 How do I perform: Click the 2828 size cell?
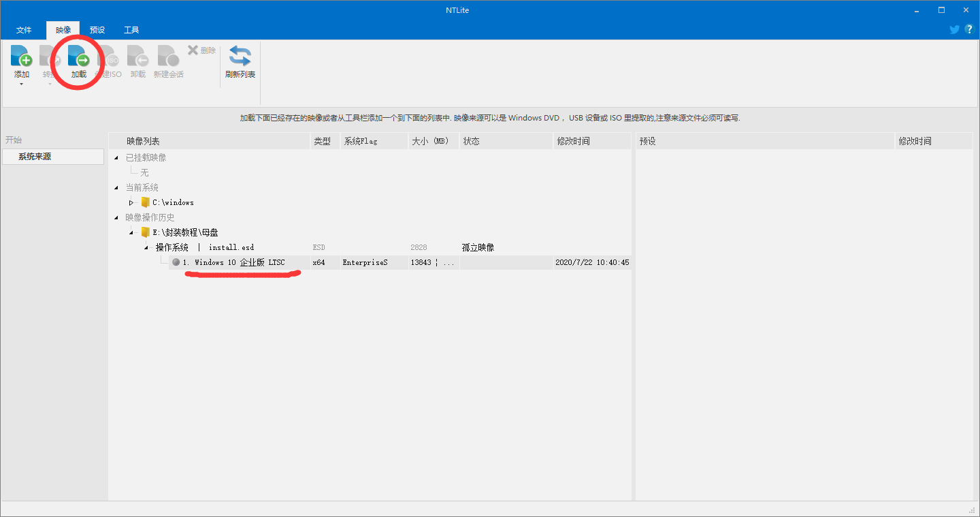(x=419, y=247)
